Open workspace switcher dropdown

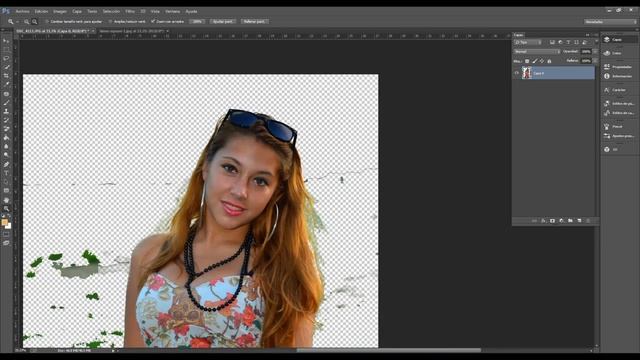click(610, 22)
